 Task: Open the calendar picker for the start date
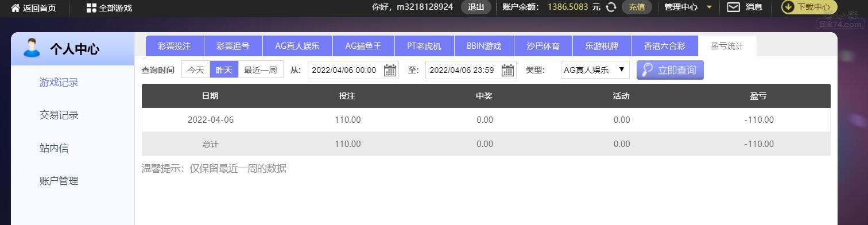point(390,70)
